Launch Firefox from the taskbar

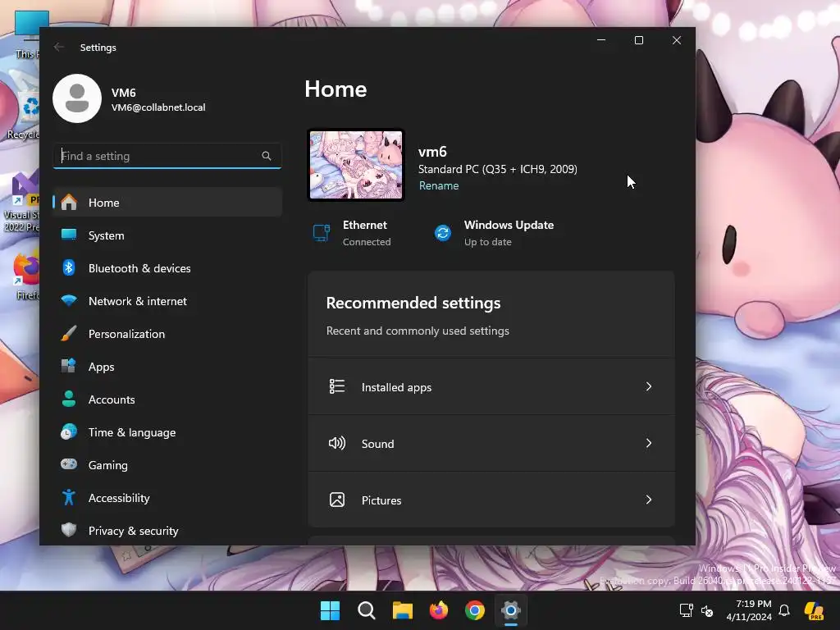point(439,610)
